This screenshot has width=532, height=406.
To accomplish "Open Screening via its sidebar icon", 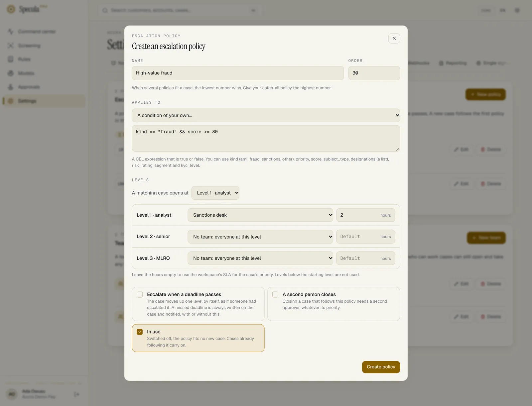I will click(11, 46).
